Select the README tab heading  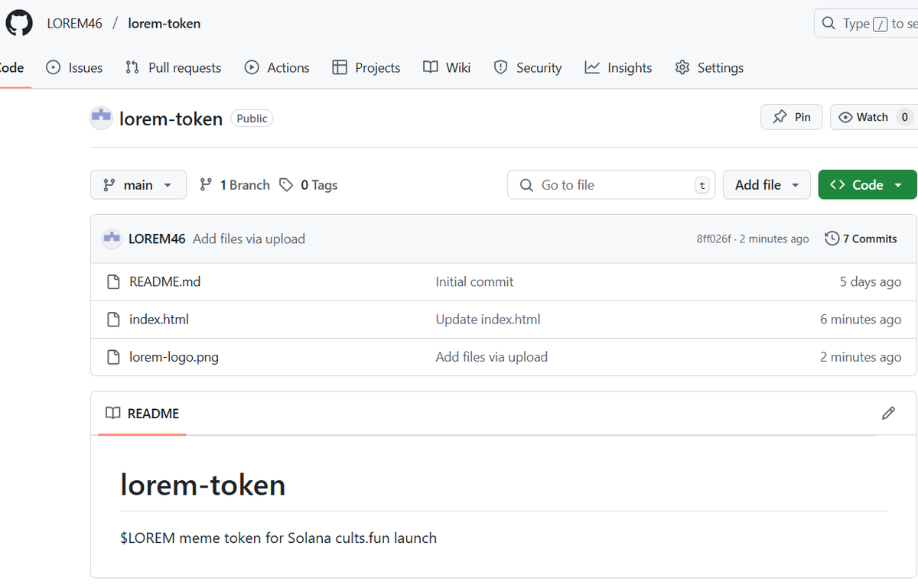(142, 413)
